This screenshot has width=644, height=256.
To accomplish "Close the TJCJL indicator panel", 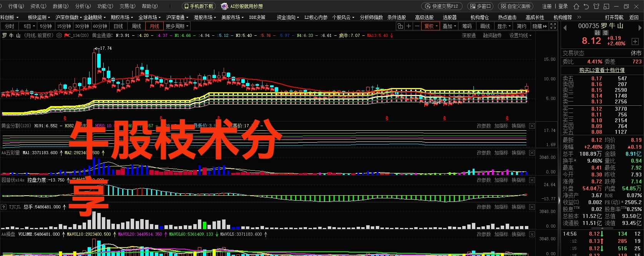I will click(532, 207).
